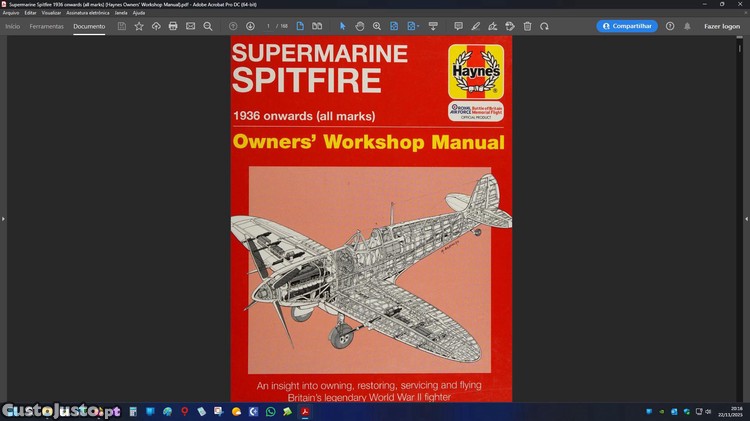Click the blue Compartilhar button
The height and width of the screenshot is (421, 750).
click(627, 26)
